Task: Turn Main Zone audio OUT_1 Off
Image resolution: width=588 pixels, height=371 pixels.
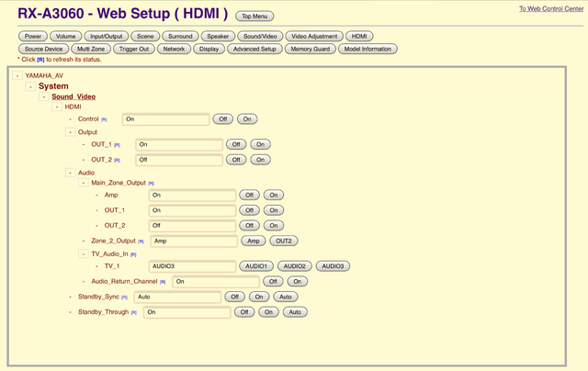Action: point(249,210)
